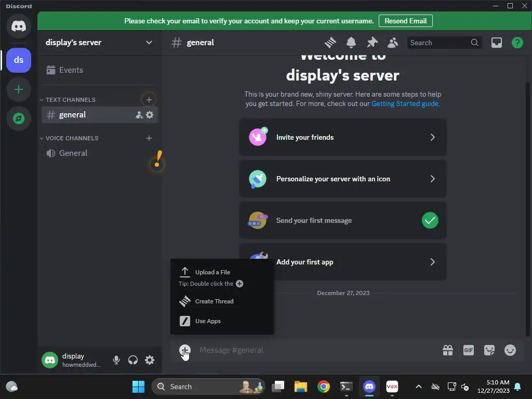Screen dimensions: 532x399
Task: Open Terminal from the taskbar
Action: tap(347, 387)
